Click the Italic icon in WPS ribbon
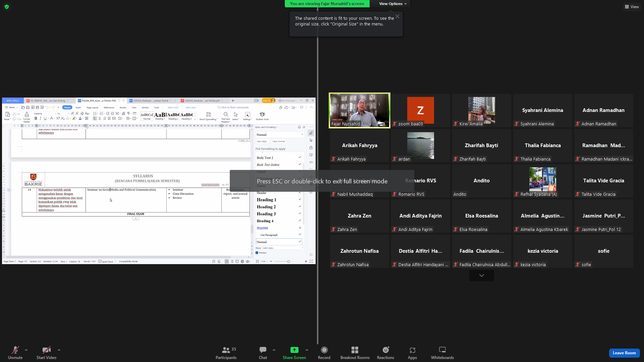644x362 pixels. pos(41,118)
